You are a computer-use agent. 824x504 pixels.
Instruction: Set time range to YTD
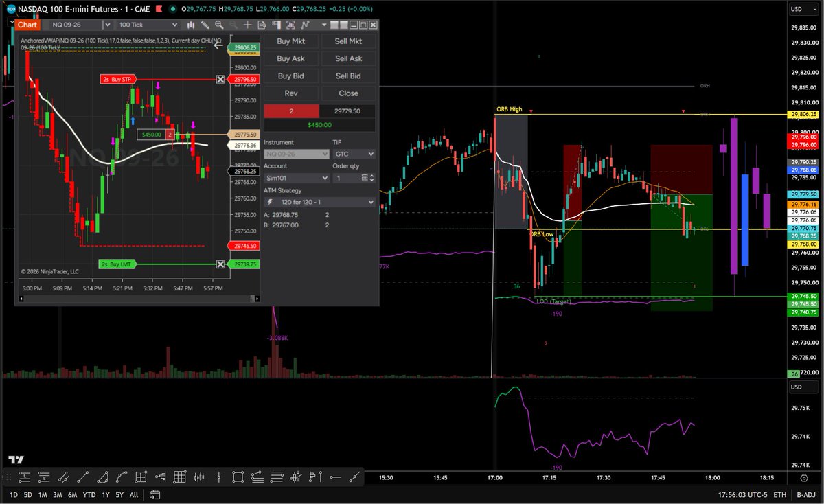[x=89, y=495]
